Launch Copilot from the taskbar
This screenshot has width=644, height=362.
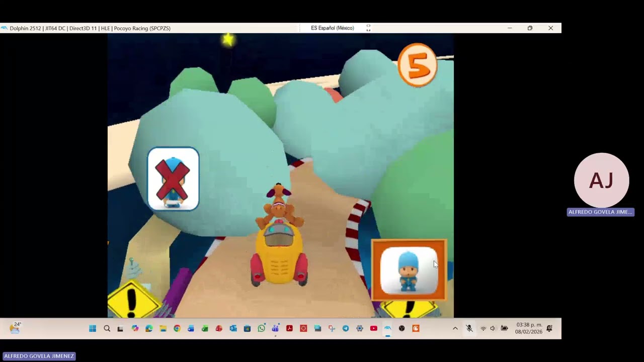135,328
